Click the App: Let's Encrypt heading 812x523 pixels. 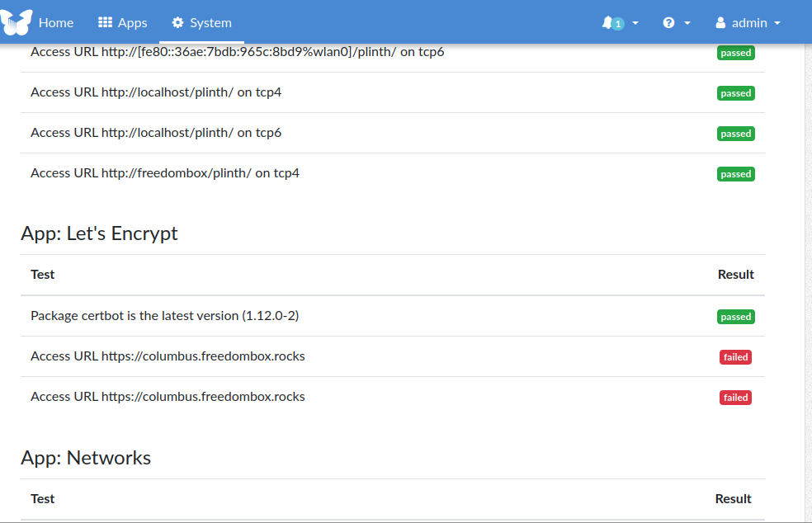(99, 233)
